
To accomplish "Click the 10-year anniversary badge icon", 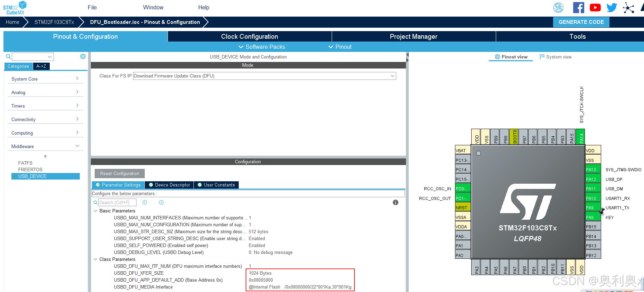I will [558, 8].
